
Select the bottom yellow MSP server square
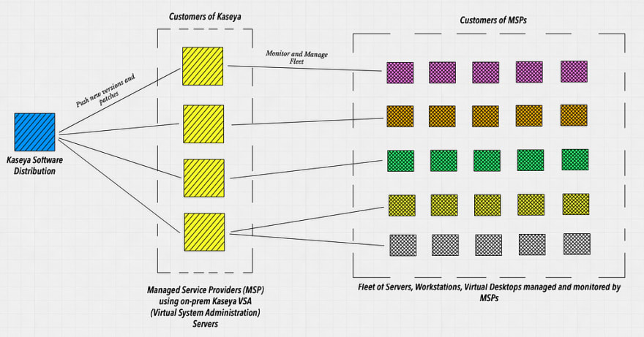click(x=204, y=232)
